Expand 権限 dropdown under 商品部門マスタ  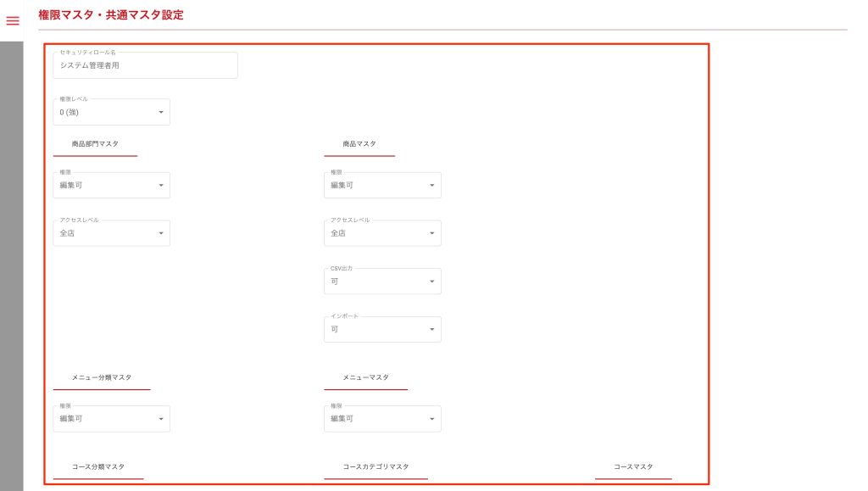pyautogui.click(x=111, y=186)
